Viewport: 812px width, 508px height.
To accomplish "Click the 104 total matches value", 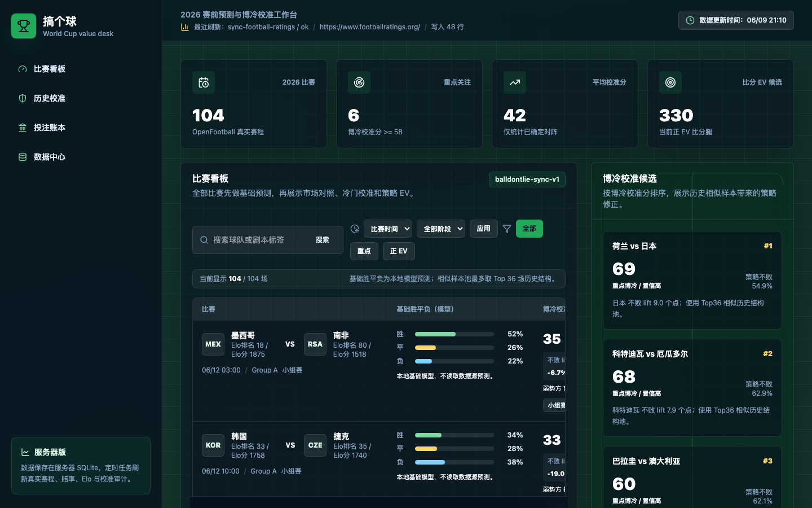I will click(208, 116).
